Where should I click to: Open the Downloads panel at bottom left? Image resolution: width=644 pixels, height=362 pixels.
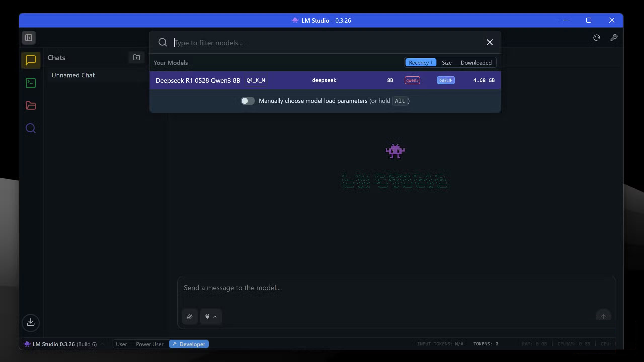(30, 323)
